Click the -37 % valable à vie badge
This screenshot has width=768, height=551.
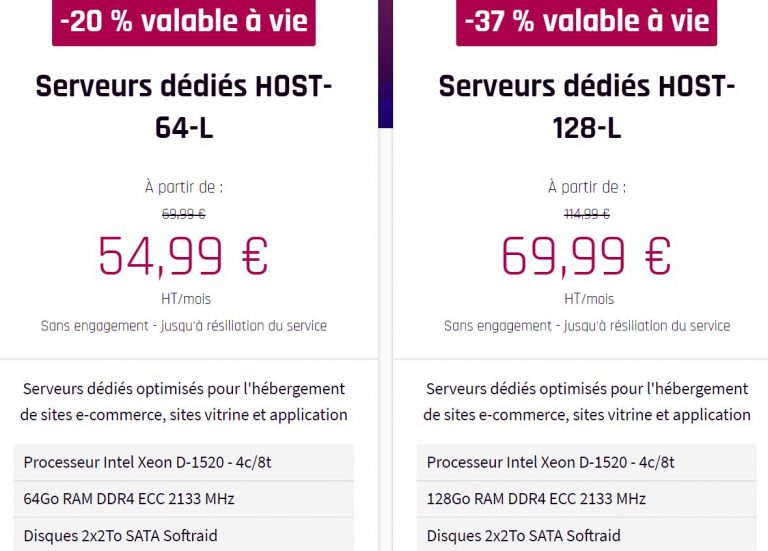587,21
